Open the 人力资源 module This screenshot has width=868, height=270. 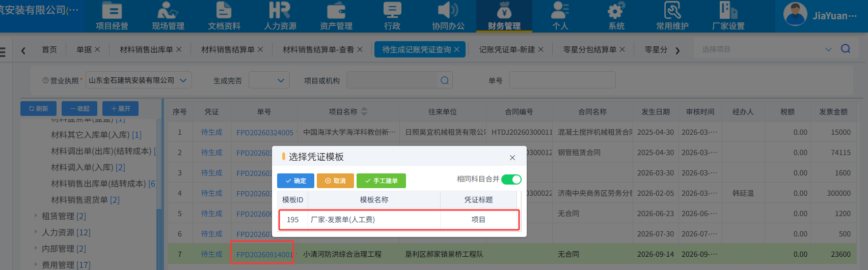(x=280, y=16)
